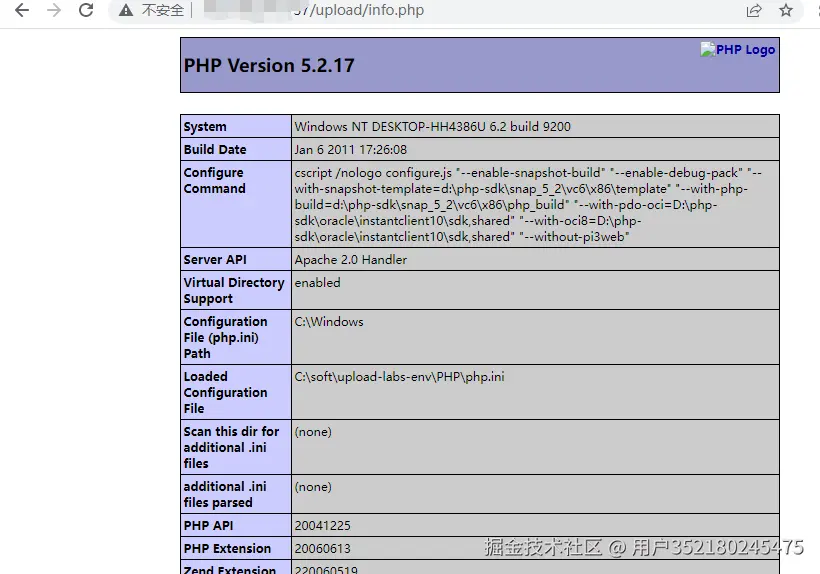Viewport: 820px width, 574px height.
Task: Select (none) in additional .ini files parsed row
Action: click(313, 487)
